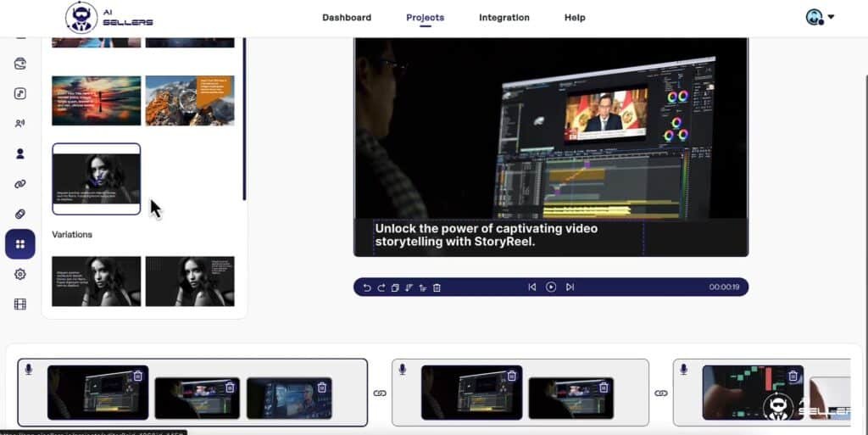Delete first clip in first scene

pos(138,376)
